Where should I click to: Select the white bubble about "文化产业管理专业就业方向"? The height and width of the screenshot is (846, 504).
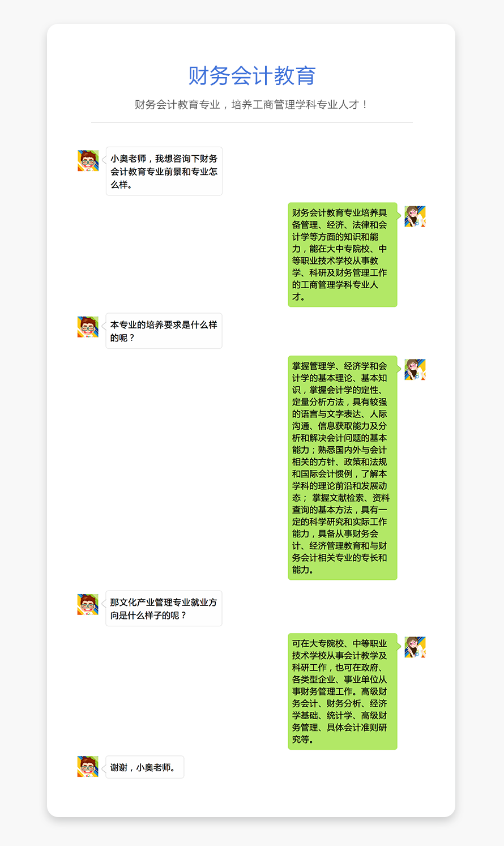pos(164,608)
